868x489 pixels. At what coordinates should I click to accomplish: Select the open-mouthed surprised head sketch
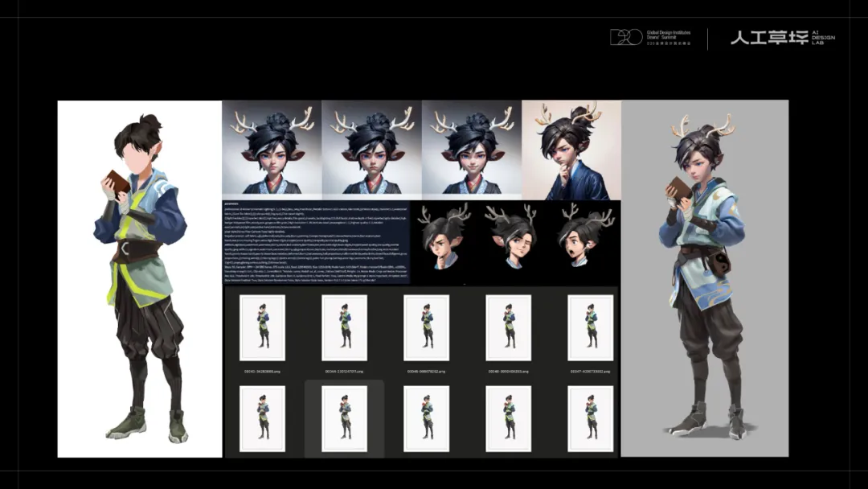point(585,236)
